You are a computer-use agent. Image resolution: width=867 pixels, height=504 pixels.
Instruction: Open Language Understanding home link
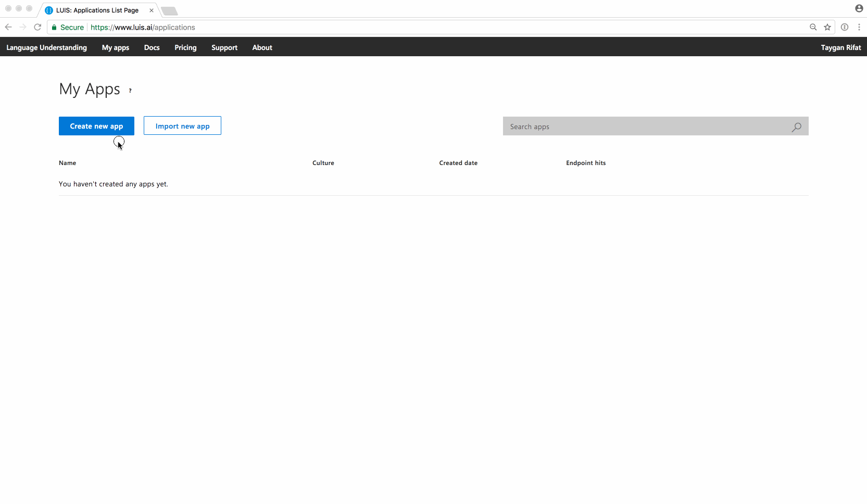[x=46, y=47]
